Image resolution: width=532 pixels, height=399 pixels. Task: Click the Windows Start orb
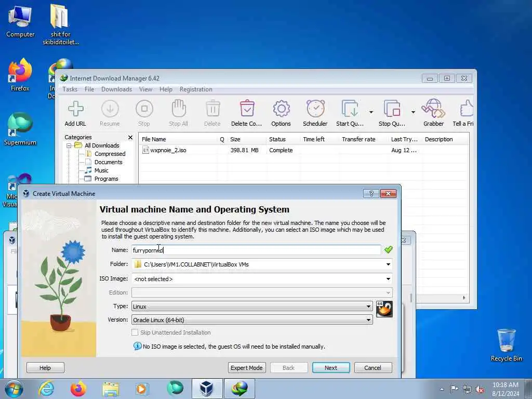[x=14, y=389]
